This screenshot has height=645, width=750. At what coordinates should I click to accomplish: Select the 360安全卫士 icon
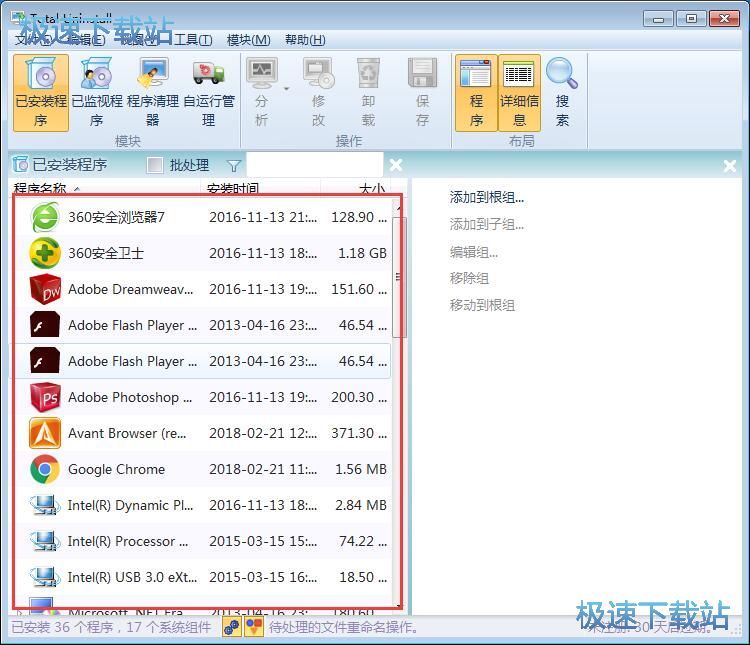click(45, 253)
